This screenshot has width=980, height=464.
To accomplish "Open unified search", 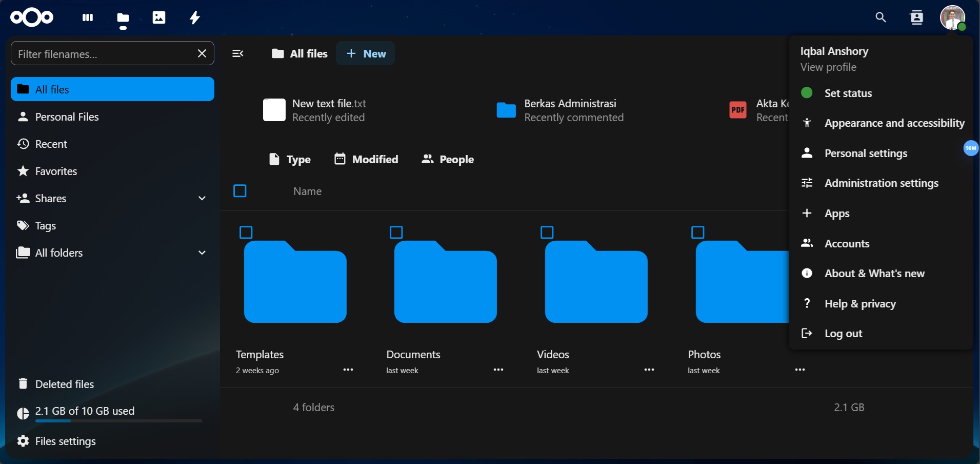I will [x=881, y=17].
